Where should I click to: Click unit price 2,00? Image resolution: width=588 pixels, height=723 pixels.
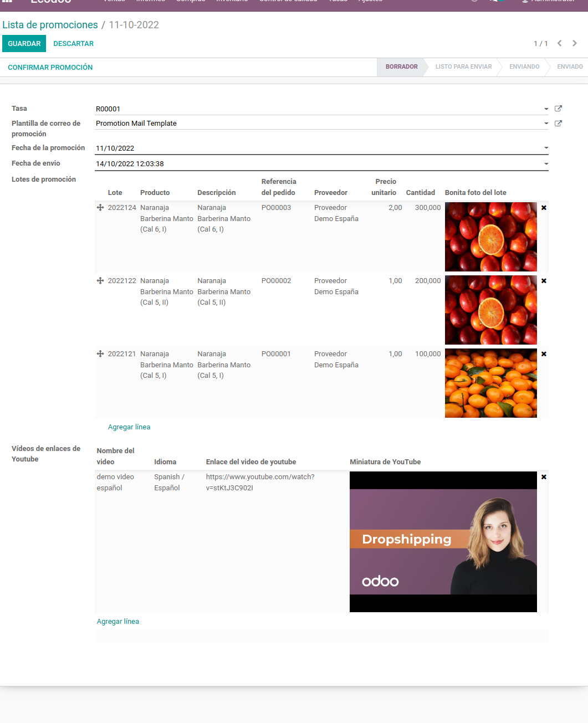[x=395, y=208]
